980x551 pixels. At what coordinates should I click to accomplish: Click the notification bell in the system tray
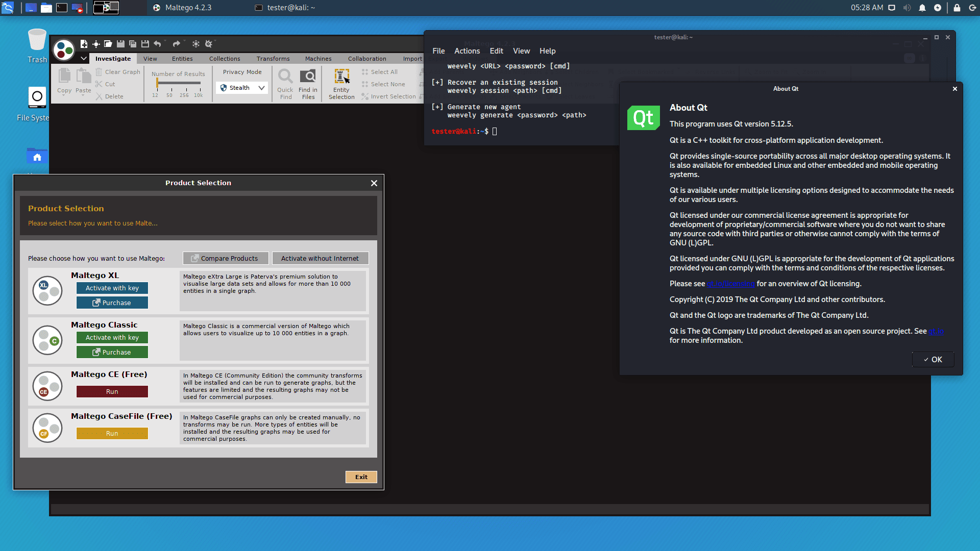click(922, 8)
